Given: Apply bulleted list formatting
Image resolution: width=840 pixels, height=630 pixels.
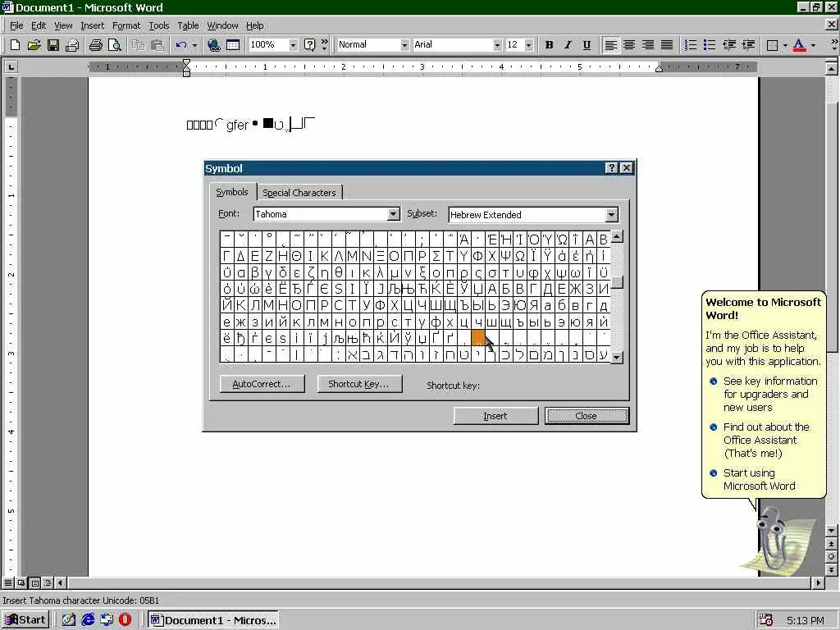Looking at the screenshot, I should (x=710, y=45).
